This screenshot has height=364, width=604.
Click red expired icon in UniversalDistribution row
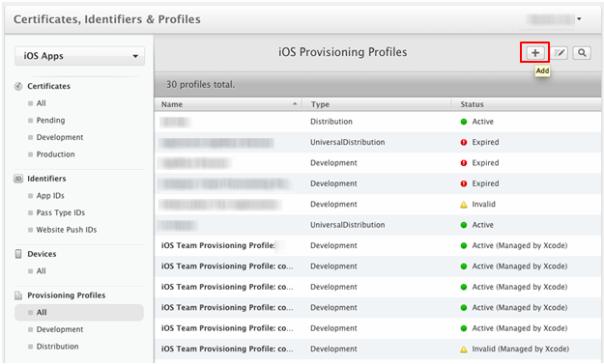464,142
